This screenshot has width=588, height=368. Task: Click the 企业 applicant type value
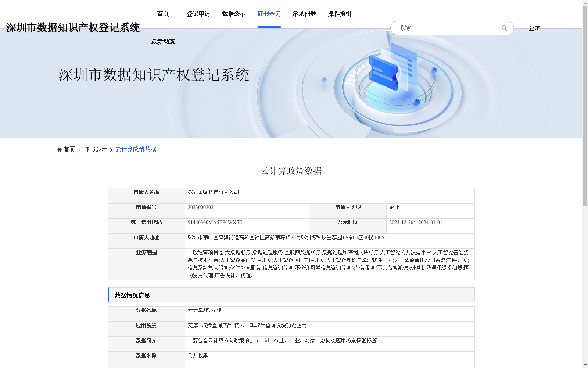(x=394, y=207)
